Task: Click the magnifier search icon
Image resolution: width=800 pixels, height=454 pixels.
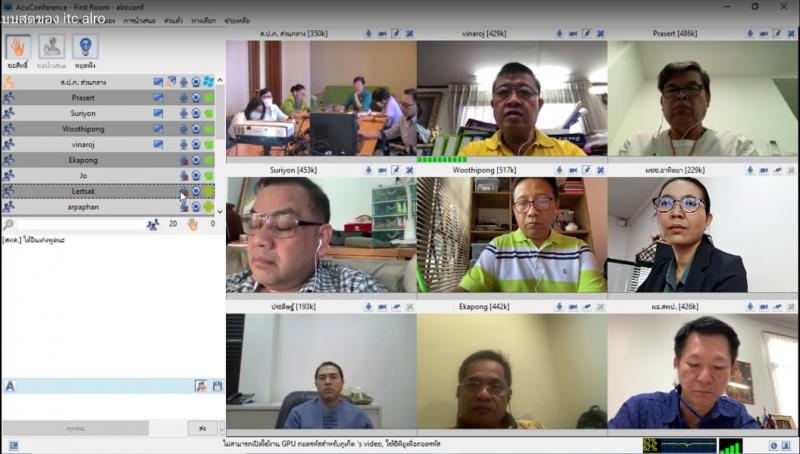Action: [8, 223]
